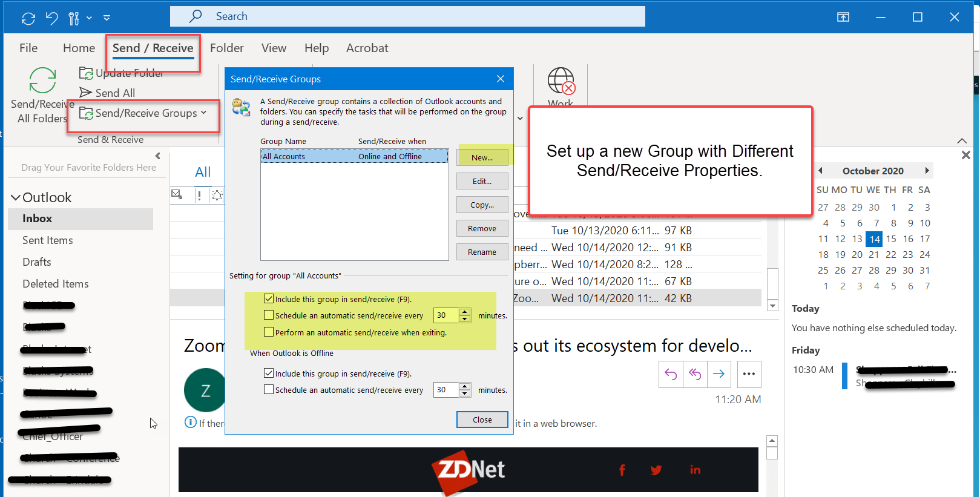Click the Facebook icon in the ZDNet banner
The width and height of the screenshot is (980, 497).
point(622,470)
